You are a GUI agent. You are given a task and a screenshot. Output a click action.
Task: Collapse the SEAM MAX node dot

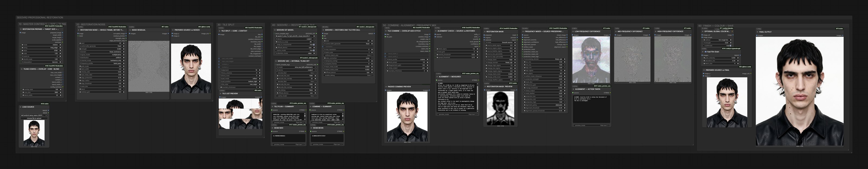(x=273, y=128)
